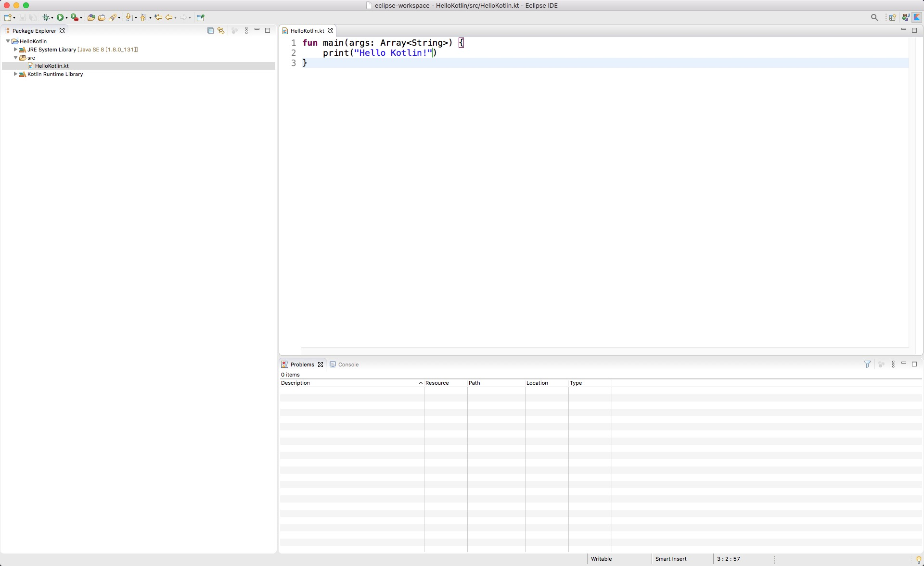This screenshot has height=566, width=924.
Task: Click the Save toolbar icon
Action: (x=22, y=17)
